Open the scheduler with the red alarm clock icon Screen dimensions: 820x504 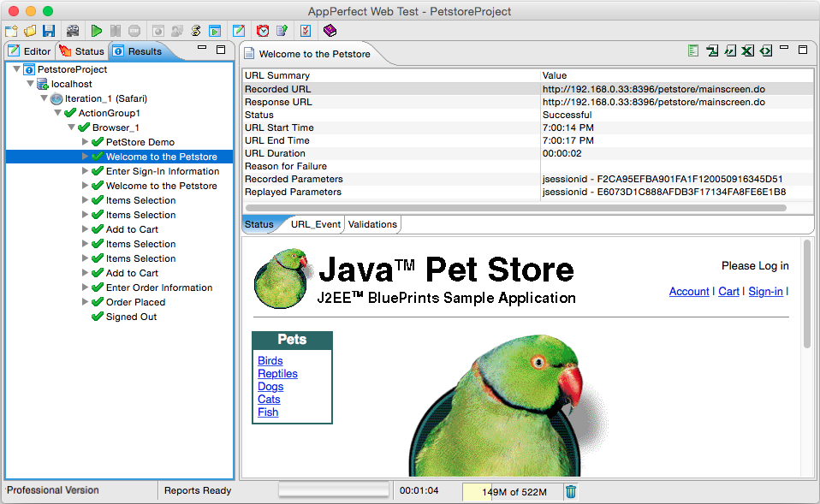pyautogui.click(x=263, y=31)
